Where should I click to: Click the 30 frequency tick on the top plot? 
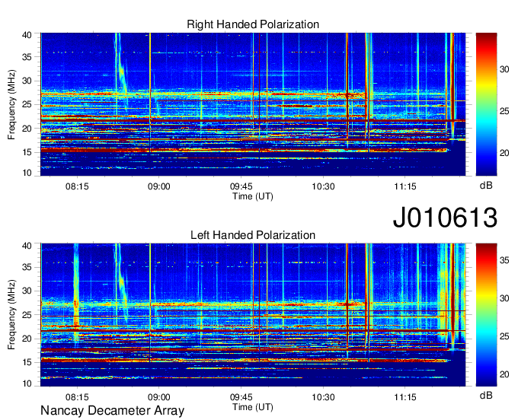(x=27, y=81)
